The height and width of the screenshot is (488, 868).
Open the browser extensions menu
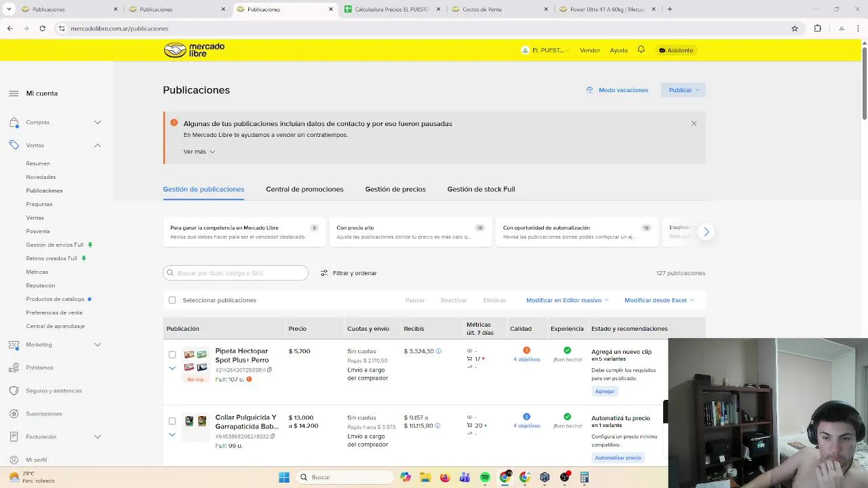(817, 28)
